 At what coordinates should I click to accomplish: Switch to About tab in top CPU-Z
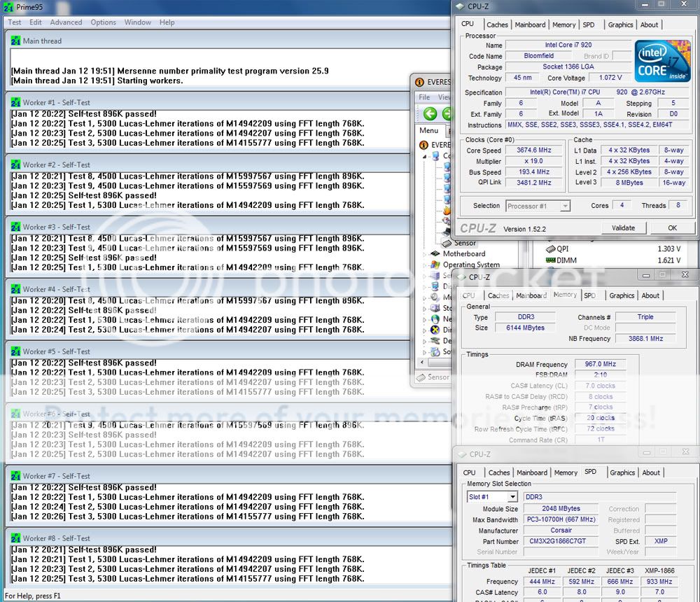[x=649, y=25]
